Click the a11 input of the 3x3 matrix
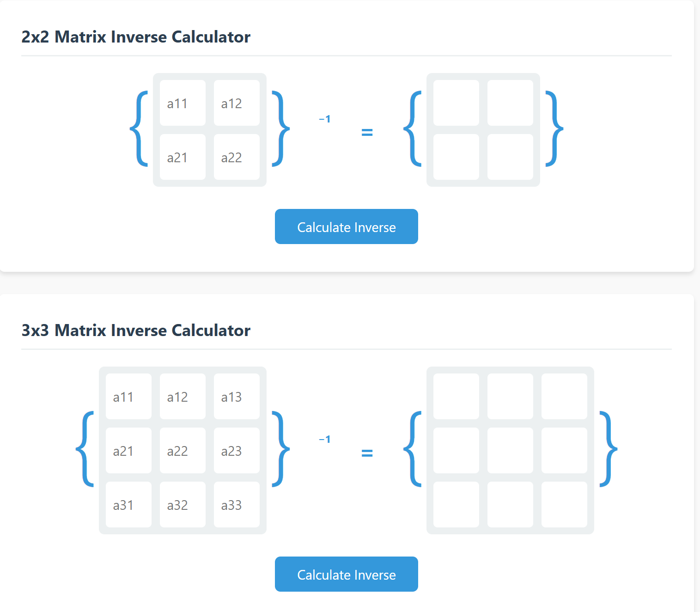This screenshot has width=700, height=612. click(128, 396)
